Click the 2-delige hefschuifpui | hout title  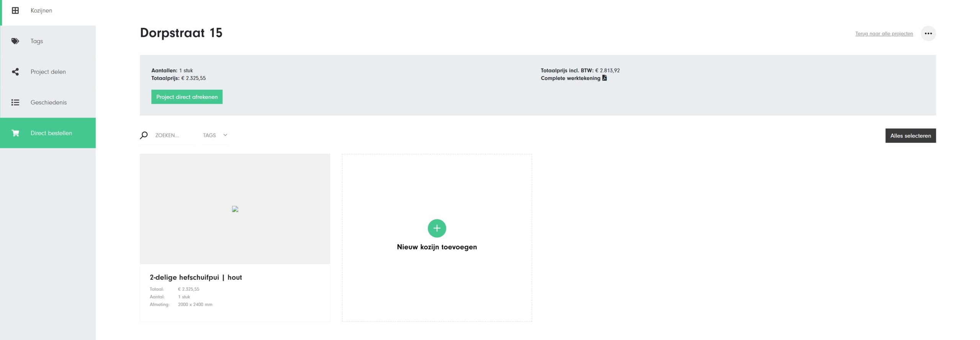pos(196,278)
